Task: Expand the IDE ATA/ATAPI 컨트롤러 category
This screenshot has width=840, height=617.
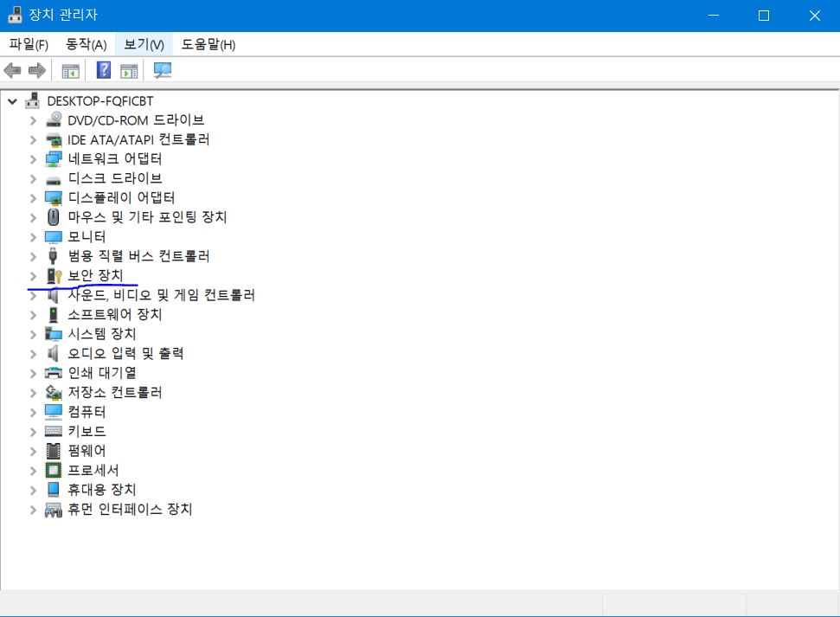Action: pos(33,140)
